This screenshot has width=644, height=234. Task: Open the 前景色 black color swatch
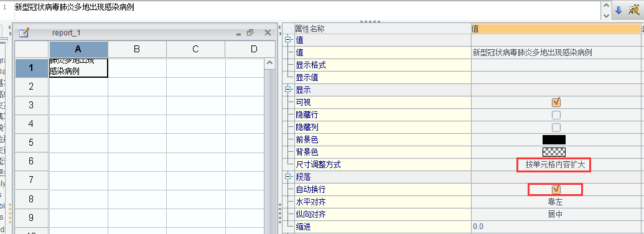(554, 139)
